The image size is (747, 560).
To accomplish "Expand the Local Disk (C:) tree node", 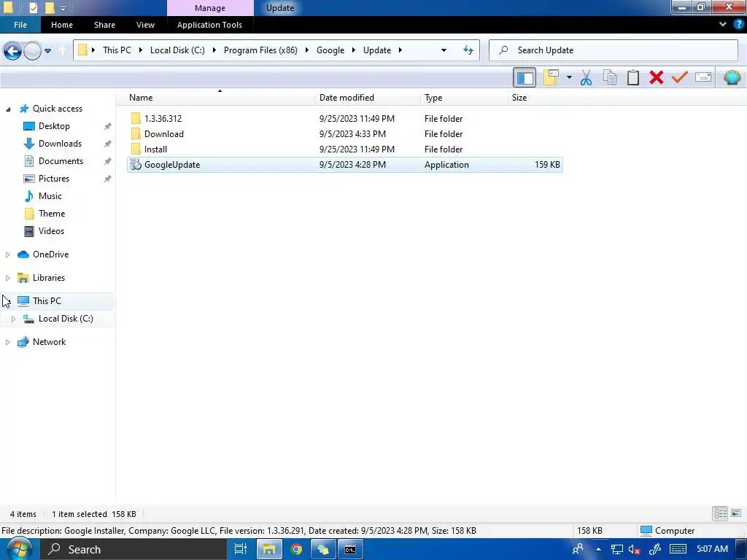I will tap(13, 319).
